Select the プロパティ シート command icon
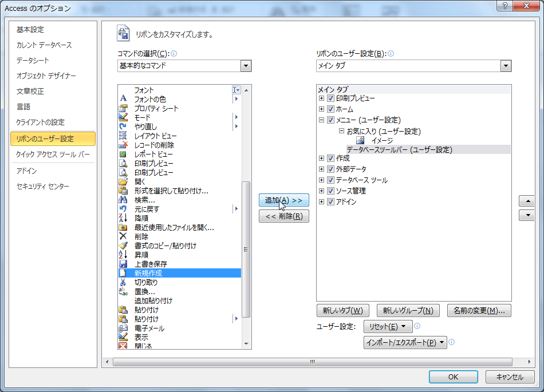Screen dimensions: 544x392 123,108
